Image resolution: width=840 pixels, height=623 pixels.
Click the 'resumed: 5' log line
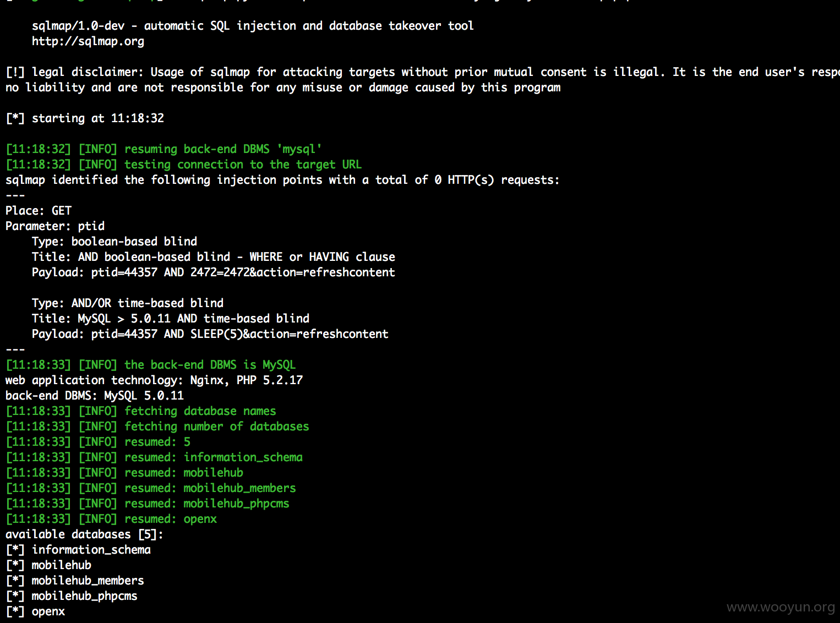[x=98, y=442]
